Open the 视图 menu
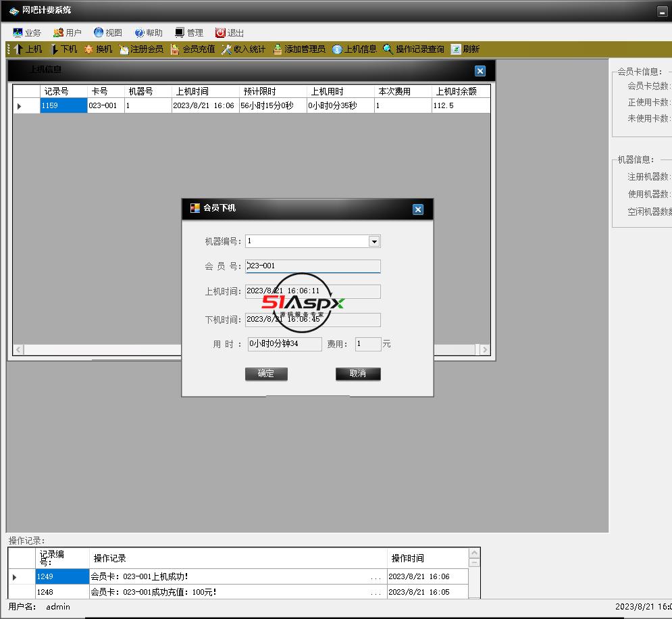This screenshot has height=619, width=672. click(x=108, y=32)
